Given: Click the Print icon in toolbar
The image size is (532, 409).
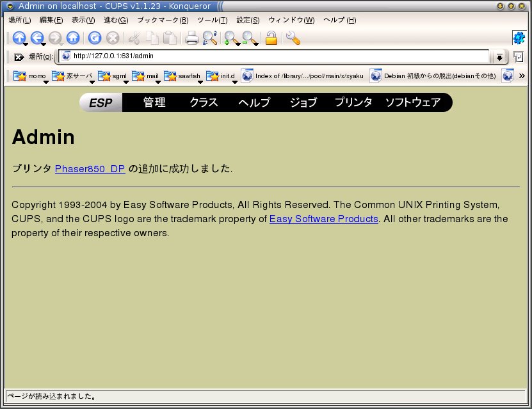Looking at the screenshot, I should pos(191,38).
